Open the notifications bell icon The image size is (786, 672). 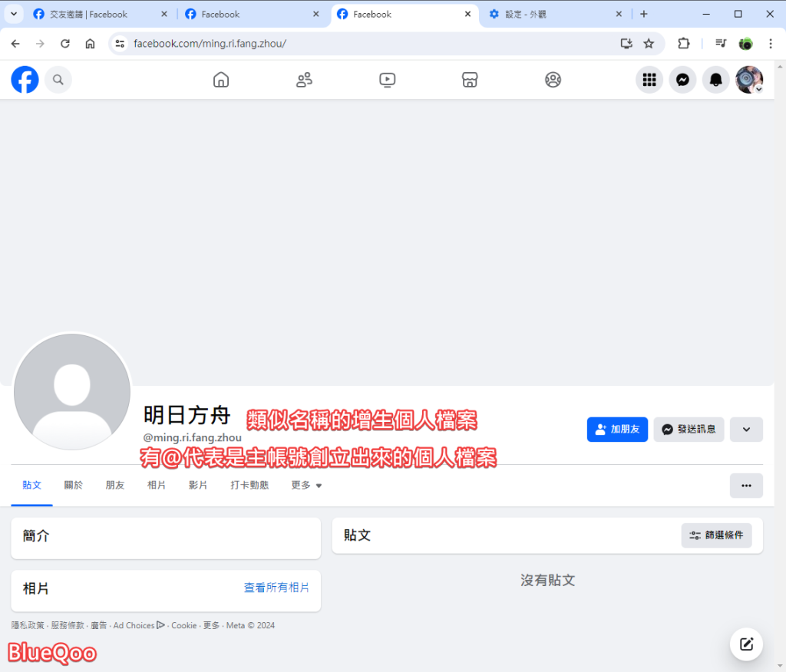point(715,80)
